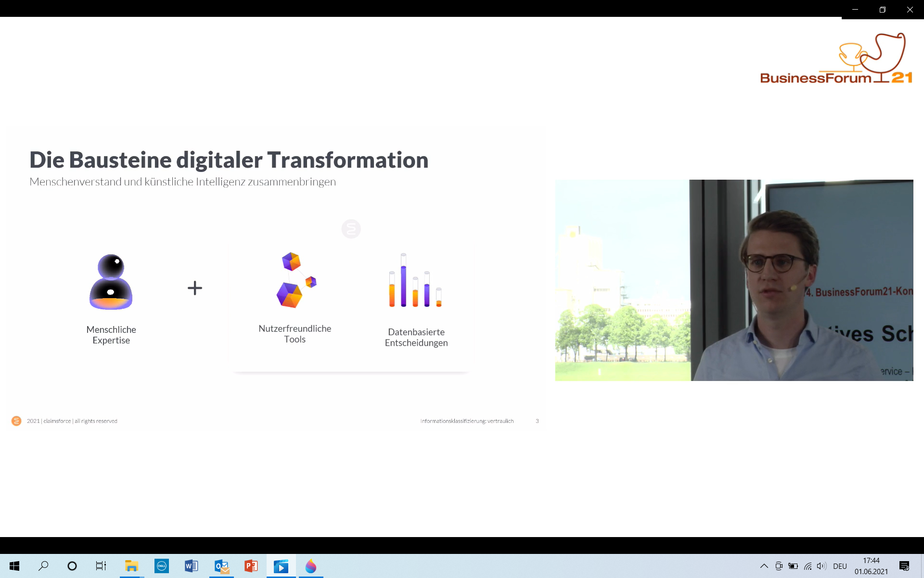Open the Action Center notifications
Viewport: 924px width, 578px height.
coord(904,566)
